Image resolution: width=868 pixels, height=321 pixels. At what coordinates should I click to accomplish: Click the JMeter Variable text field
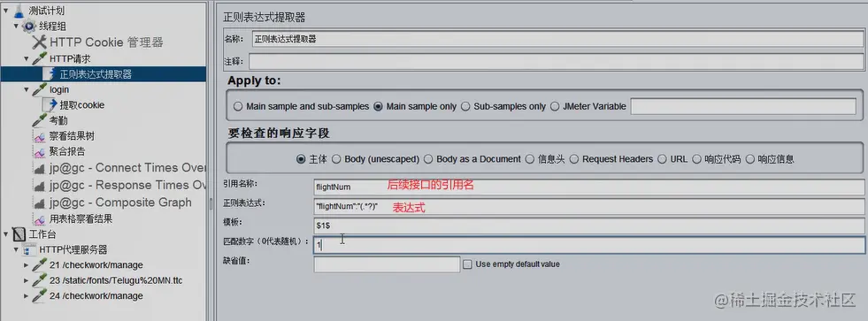tap(743, 106)
